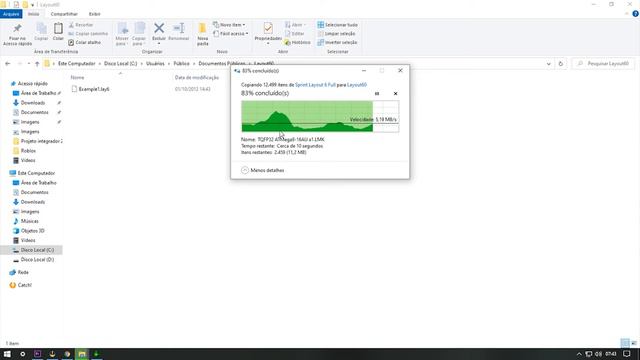Screen dimensions: 640x360
Task: Click the Nome column header
Action: (78, 78)
